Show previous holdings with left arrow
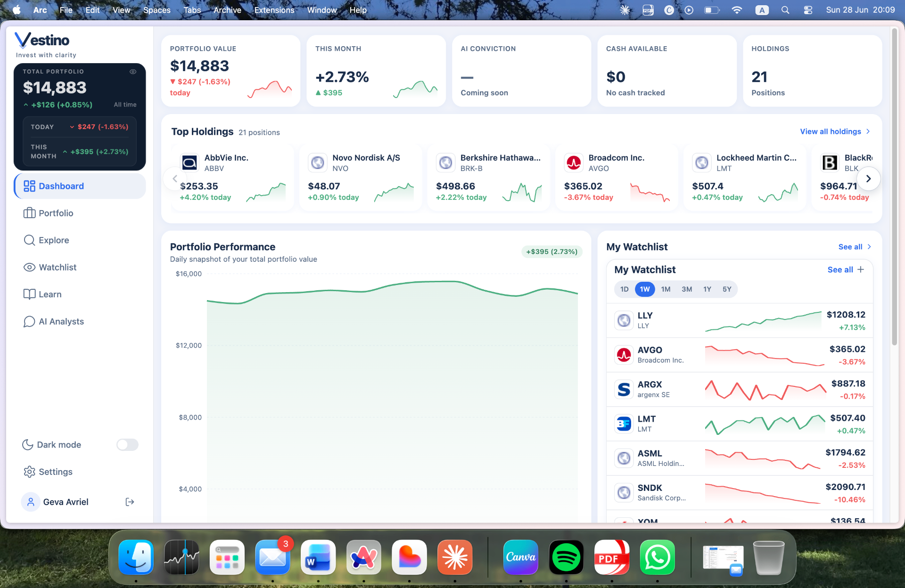 [x=175, y=179]
